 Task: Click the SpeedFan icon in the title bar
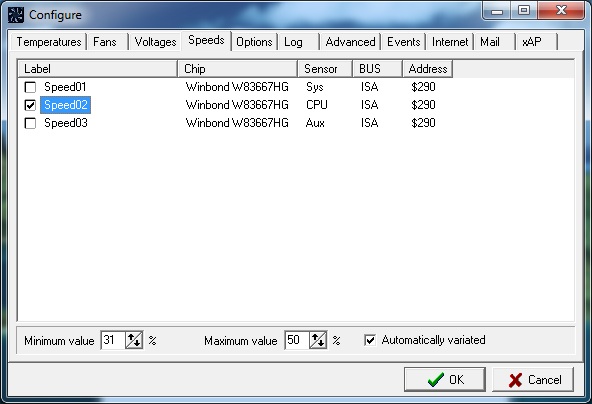tap(16, 15)
